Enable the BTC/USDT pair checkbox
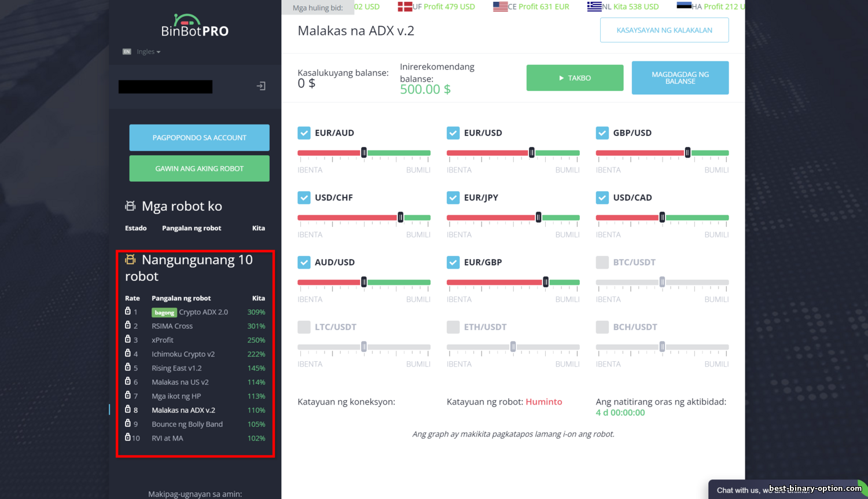This screenshot has width=868, height=499. pos(602,263)
